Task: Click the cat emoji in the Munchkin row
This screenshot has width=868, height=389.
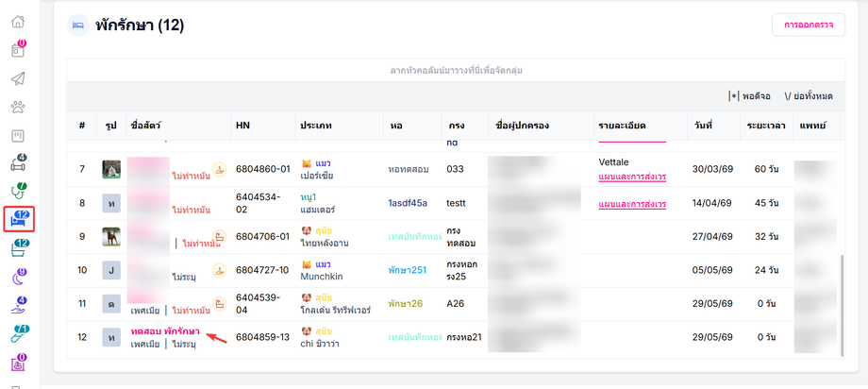Action: pos(306,263)
